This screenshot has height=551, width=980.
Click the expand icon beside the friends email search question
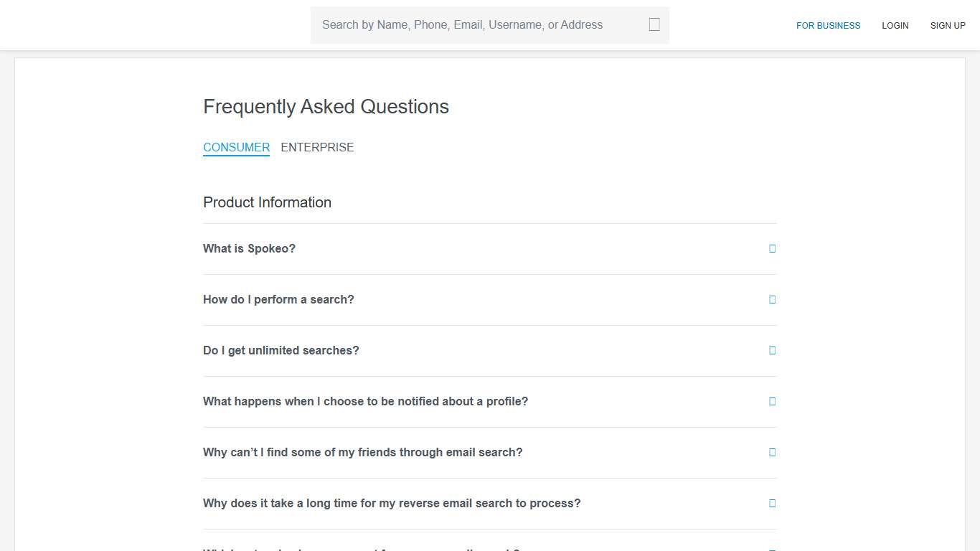(x=772, y=452)
